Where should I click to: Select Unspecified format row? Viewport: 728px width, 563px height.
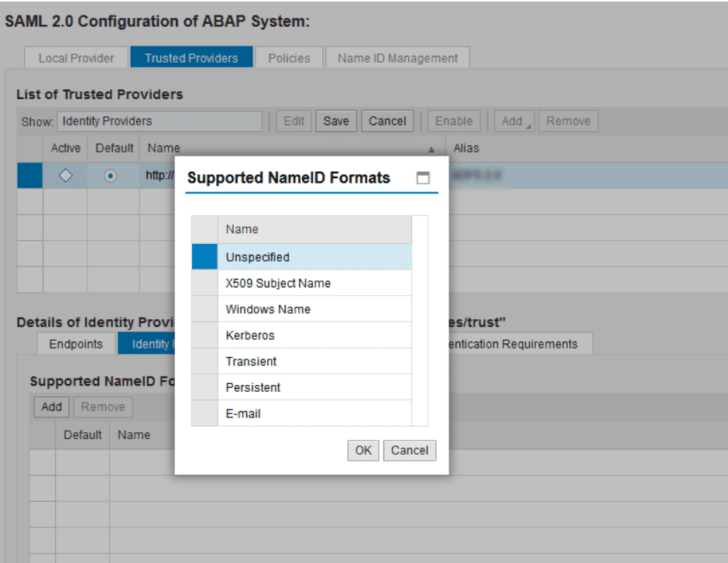pos(314,256)
